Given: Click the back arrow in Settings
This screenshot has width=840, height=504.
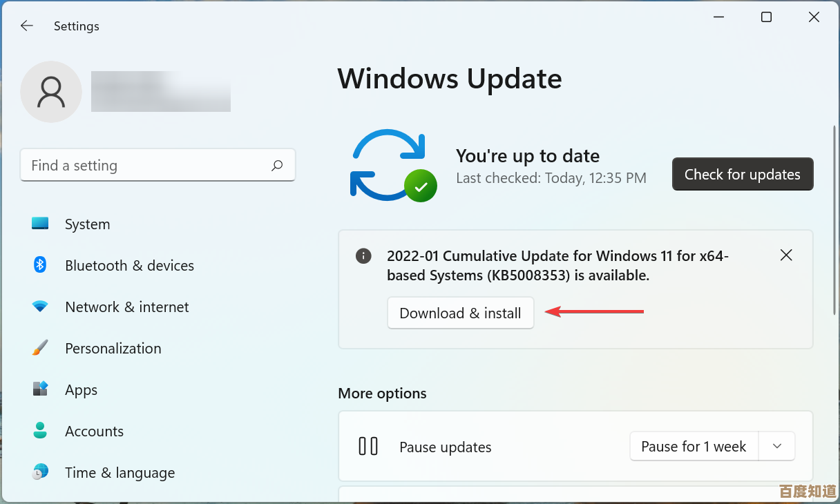Looking at the screenshot, I should [26, 26].
